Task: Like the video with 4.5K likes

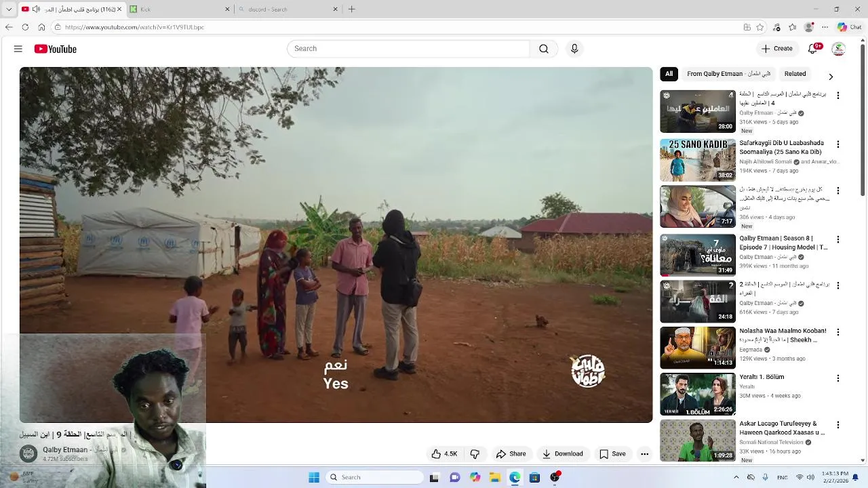Action: (444, 454)
